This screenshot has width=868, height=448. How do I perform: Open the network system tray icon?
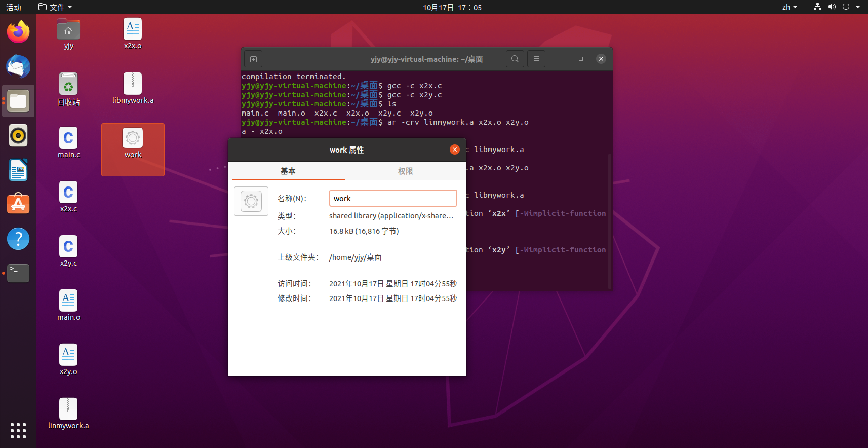point(817,7)
